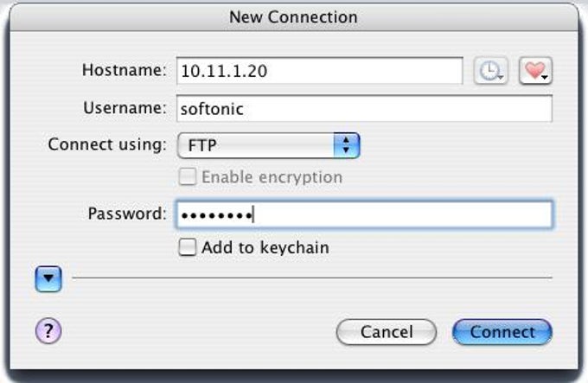Viewport: 588px width, 383px height.
Task: Click the Connect using label
Action: click(x=107, y=144)
